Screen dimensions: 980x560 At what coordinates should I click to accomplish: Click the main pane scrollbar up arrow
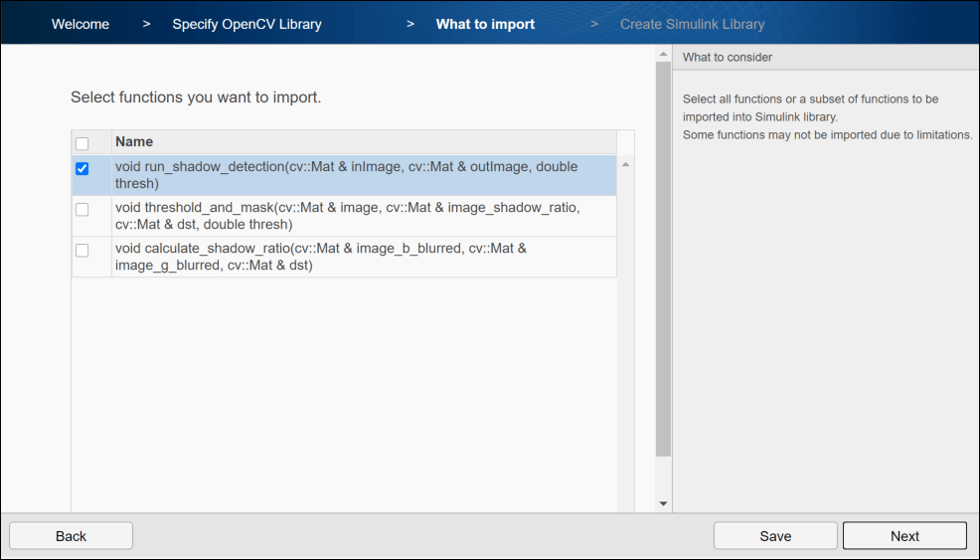pyautogui.click(x=664, y=54)
